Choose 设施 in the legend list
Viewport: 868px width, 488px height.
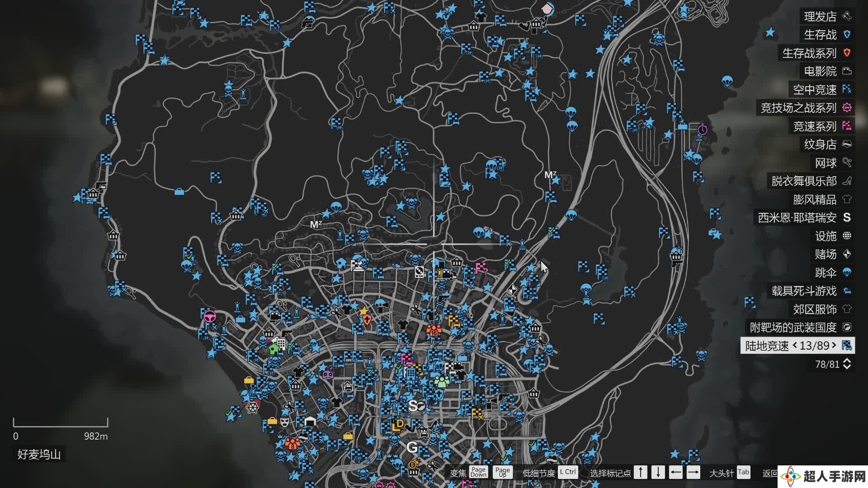click(x=833, y=236)
